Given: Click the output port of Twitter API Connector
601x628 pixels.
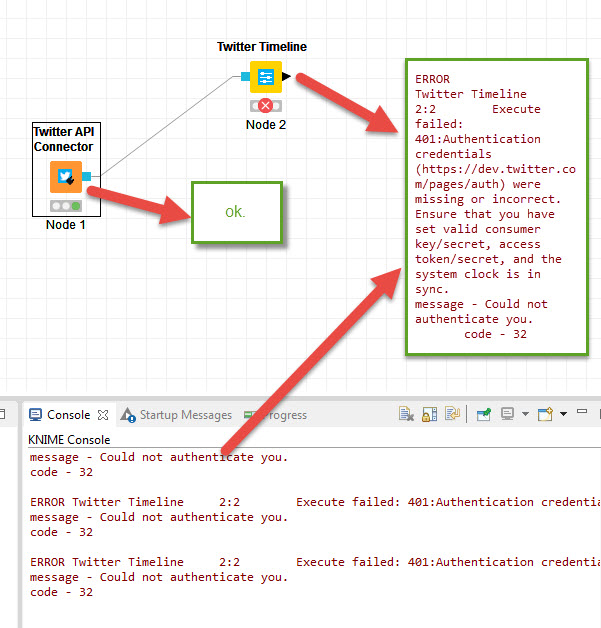Looking at the screenshot, I should coord(87,177).
